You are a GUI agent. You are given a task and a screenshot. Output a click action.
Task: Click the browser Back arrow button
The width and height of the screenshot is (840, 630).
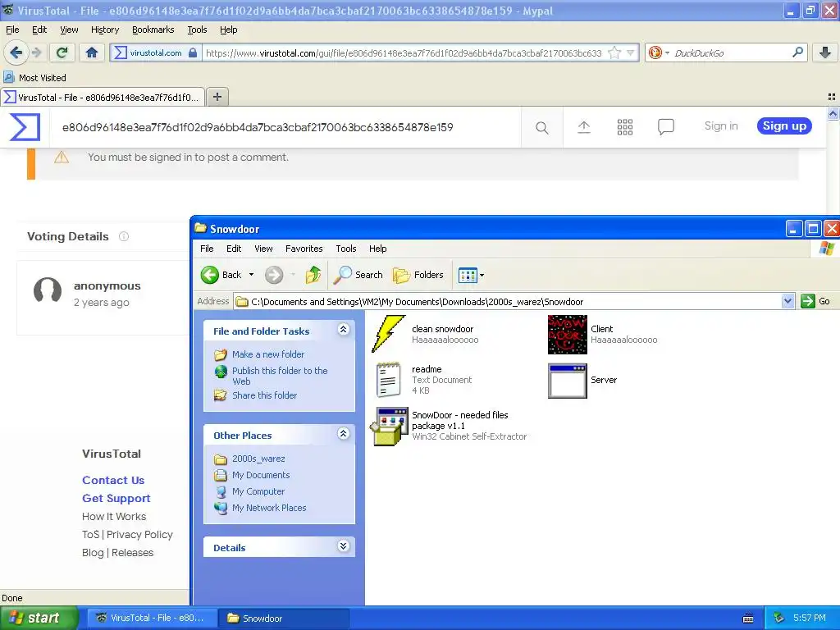16,52
